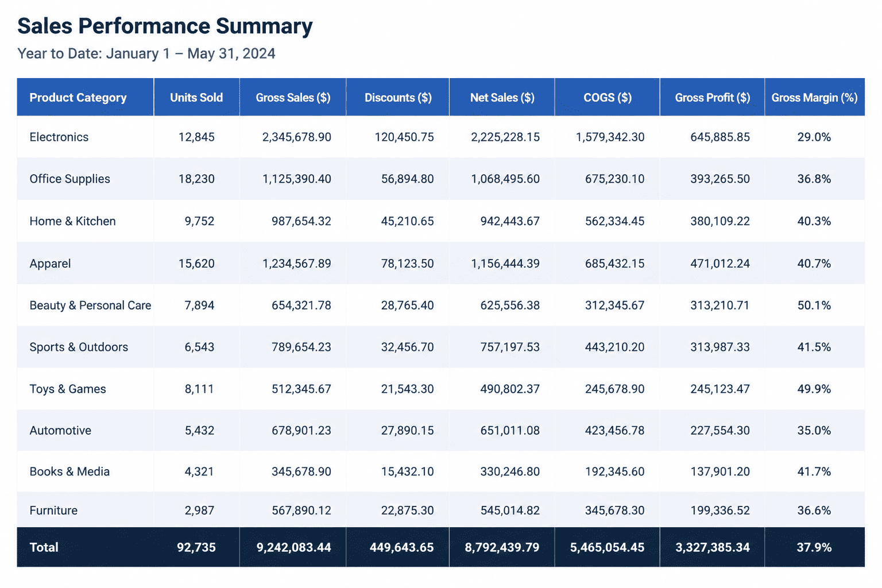This screenshot has height=588, width=882.
Task: Select Office Supplies units sold 18,230
Action: click(196, 179)
